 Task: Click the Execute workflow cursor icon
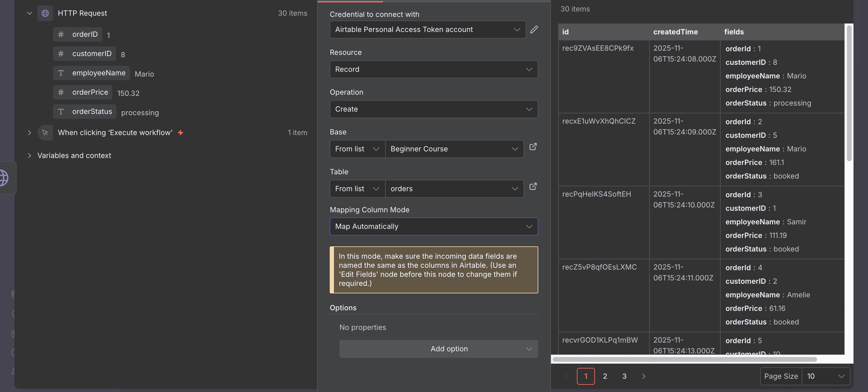pos(45,132)
